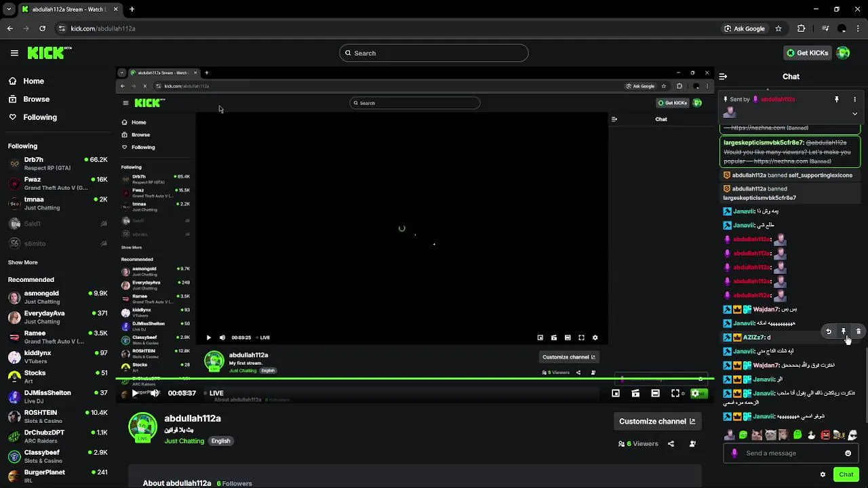
Task: Expand Show More under Following list
Action: [x=23, y=262]
